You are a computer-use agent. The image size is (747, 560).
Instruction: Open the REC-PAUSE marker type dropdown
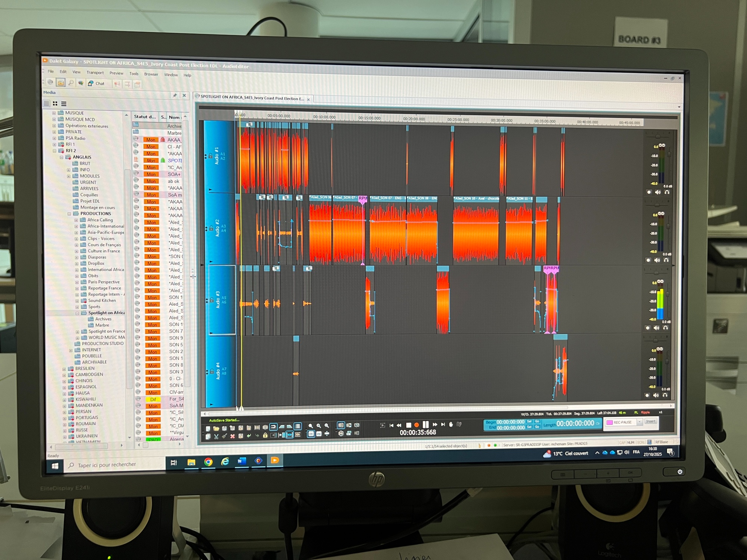click(x=639, y=422)
